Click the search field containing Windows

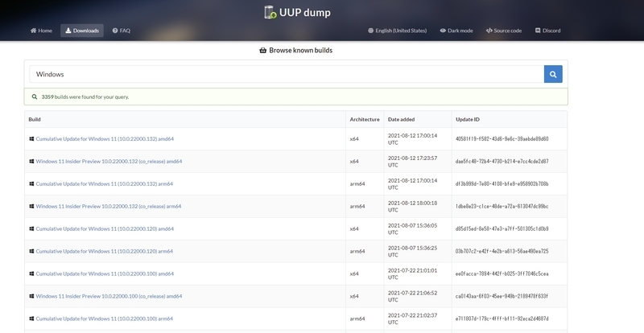[x=287, y=74]
